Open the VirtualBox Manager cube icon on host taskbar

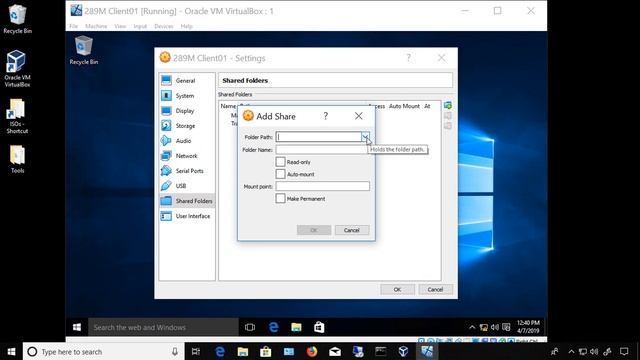[x=403, y=351]
